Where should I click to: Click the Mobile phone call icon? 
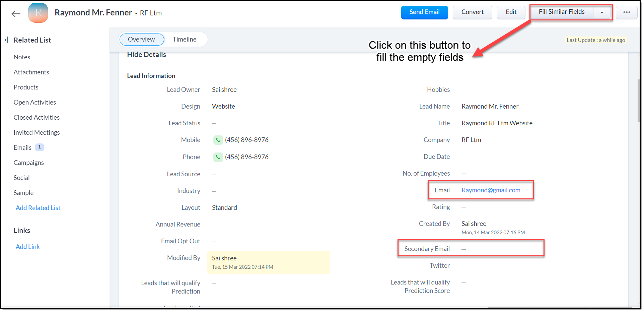click(x=218, y=140)
